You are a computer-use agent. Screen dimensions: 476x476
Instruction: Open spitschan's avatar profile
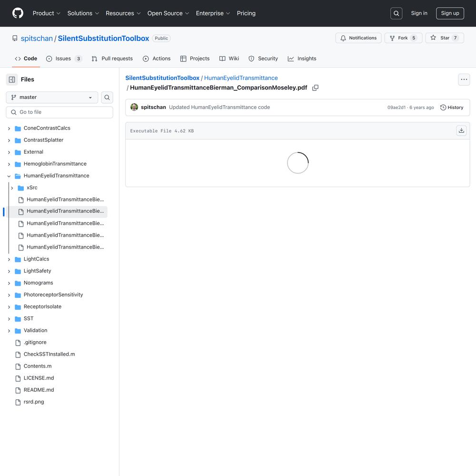(134, 107)
